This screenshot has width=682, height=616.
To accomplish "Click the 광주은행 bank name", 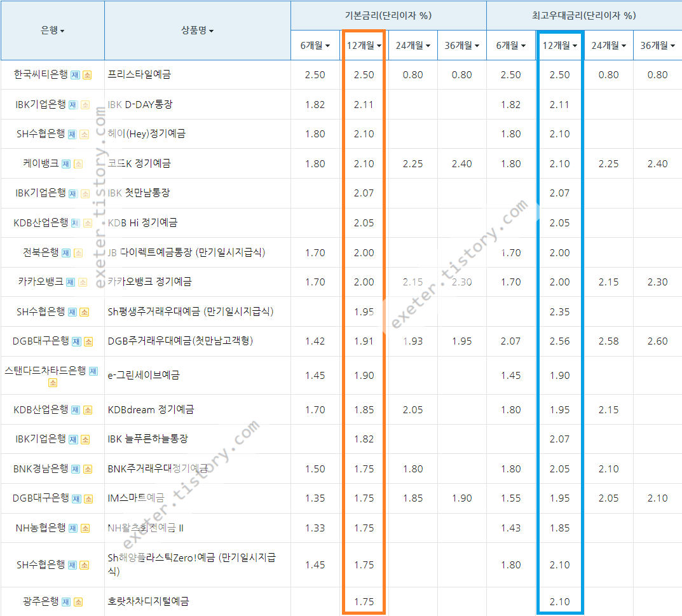I will [x=41, y=601].
